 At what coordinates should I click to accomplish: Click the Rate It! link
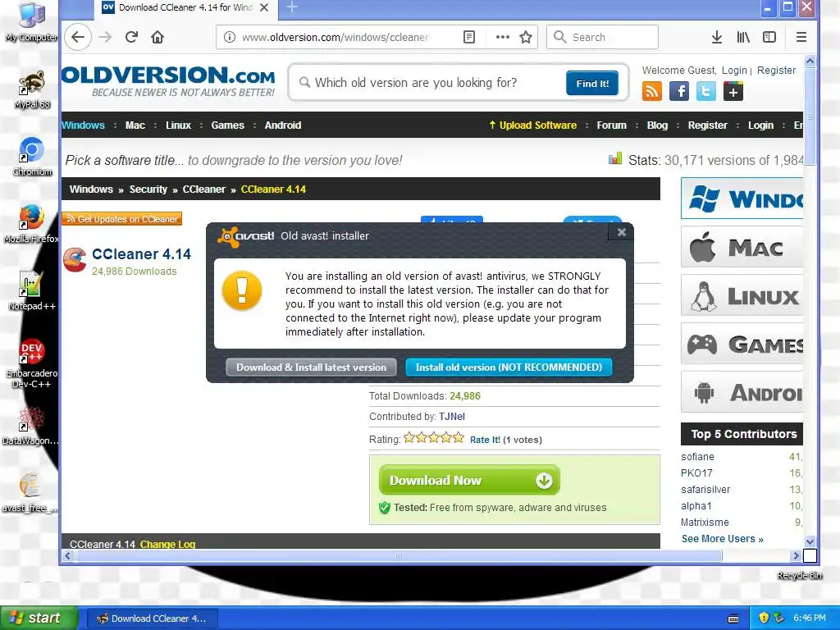point(485,440)
